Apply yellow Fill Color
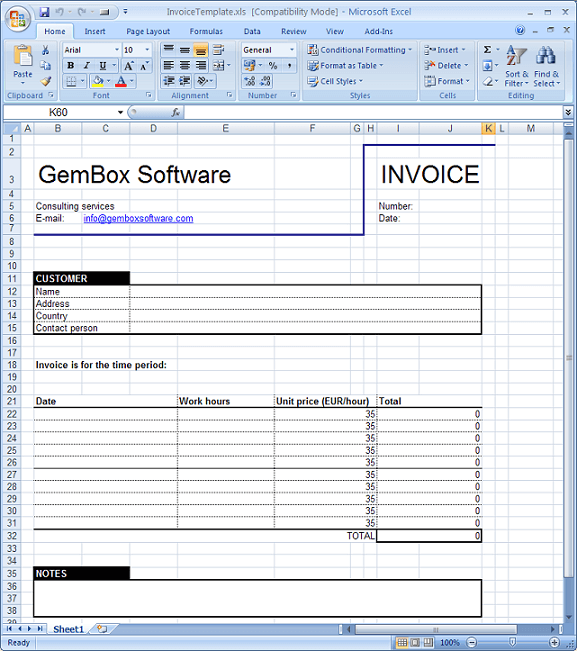Viewport: 577px width, 651px height. pos(98,81)
